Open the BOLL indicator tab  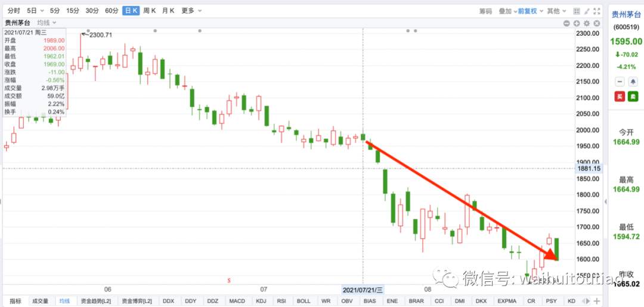(304, 301)
